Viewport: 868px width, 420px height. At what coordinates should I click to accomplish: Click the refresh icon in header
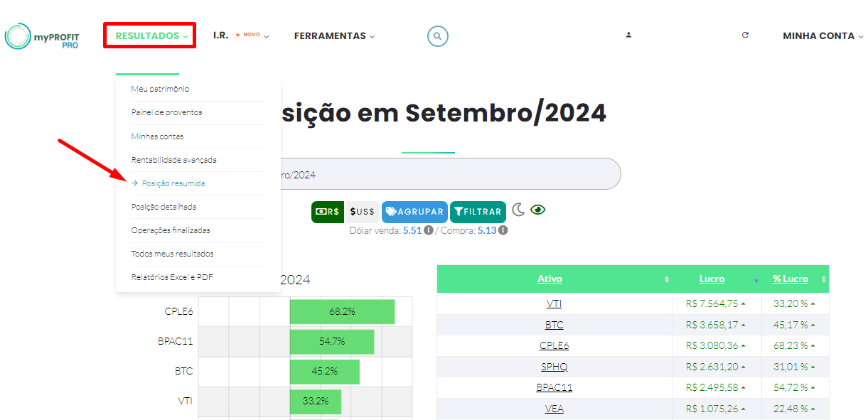pos(745,35)
